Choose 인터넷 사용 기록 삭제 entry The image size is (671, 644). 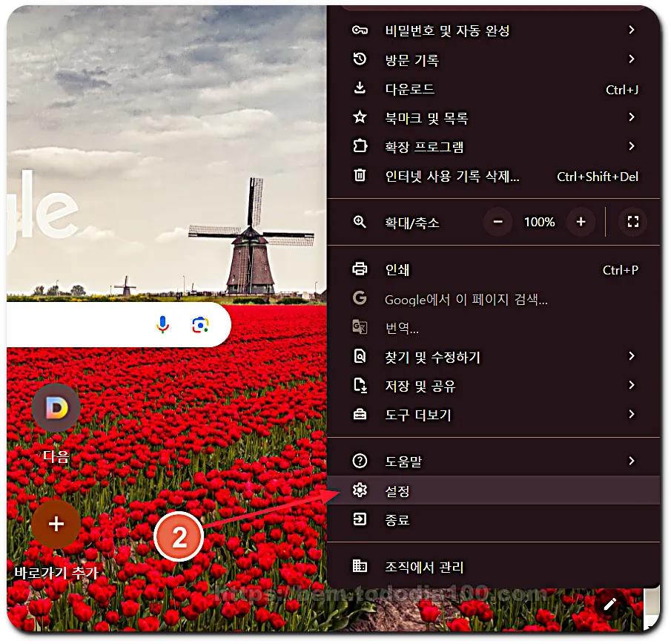tap(493, 176)
